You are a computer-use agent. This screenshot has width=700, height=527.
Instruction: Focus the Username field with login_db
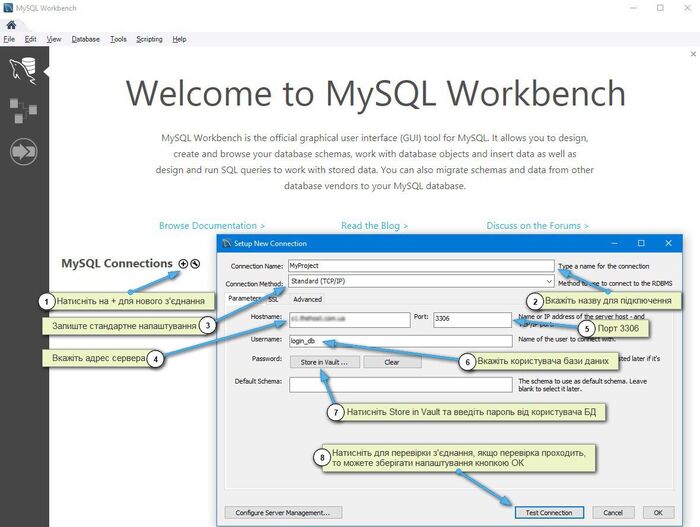400,341
